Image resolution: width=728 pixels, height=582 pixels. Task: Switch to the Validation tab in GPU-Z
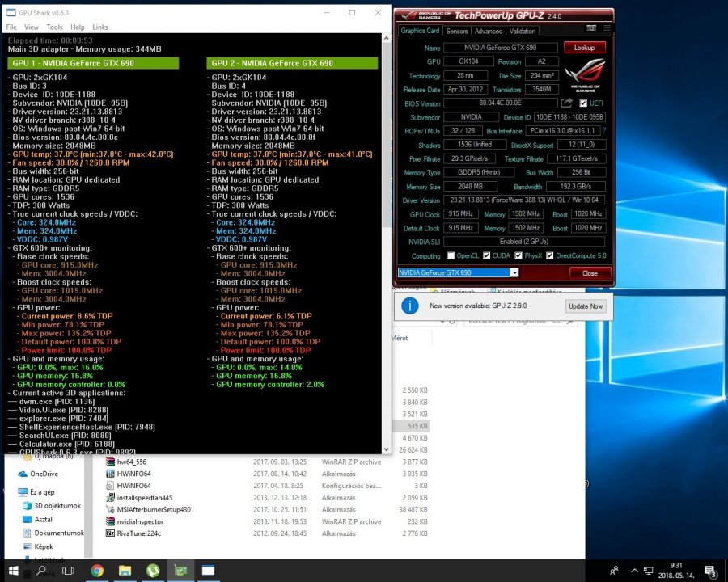[x=523, y=31]
